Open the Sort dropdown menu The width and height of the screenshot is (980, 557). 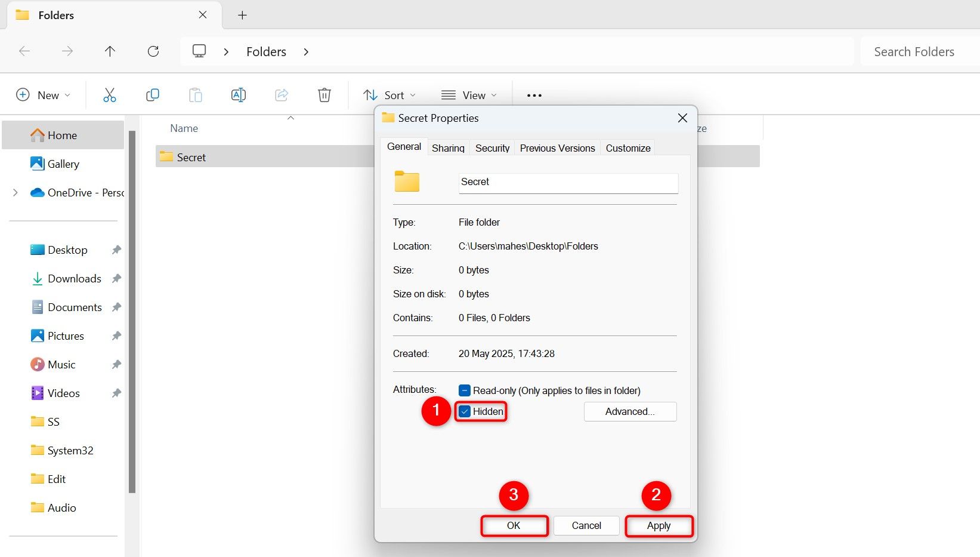tap(389, 95)
